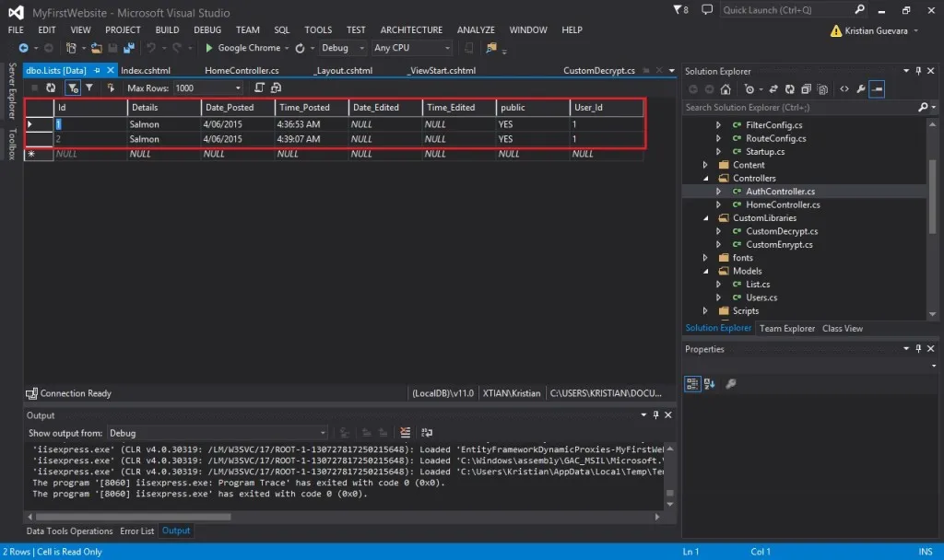Click the feedback speech bubble icon
The image size is (944, 560).
pos(707,9)
